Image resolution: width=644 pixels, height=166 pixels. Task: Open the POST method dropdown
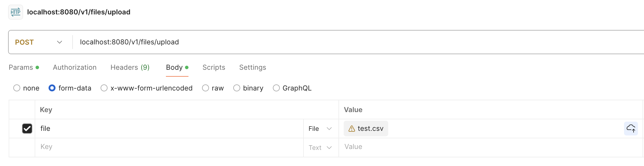click(x=39, y=42)
